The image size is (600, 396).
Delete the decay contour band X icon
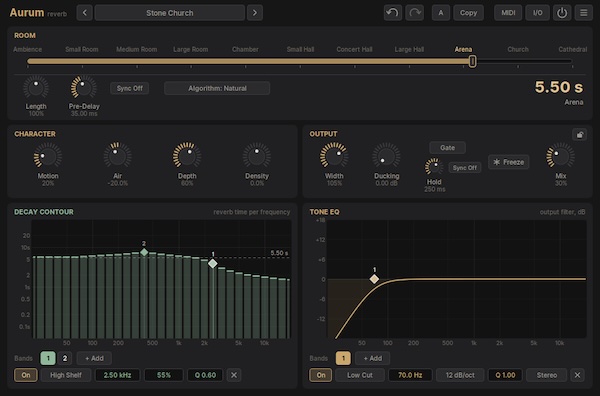point(234,375)
